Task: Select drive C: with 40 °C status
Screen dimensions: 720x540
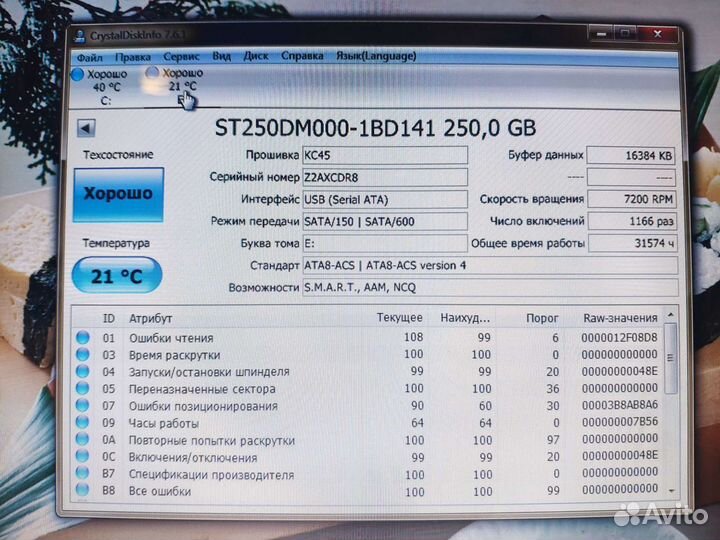Action: point(101,87)
